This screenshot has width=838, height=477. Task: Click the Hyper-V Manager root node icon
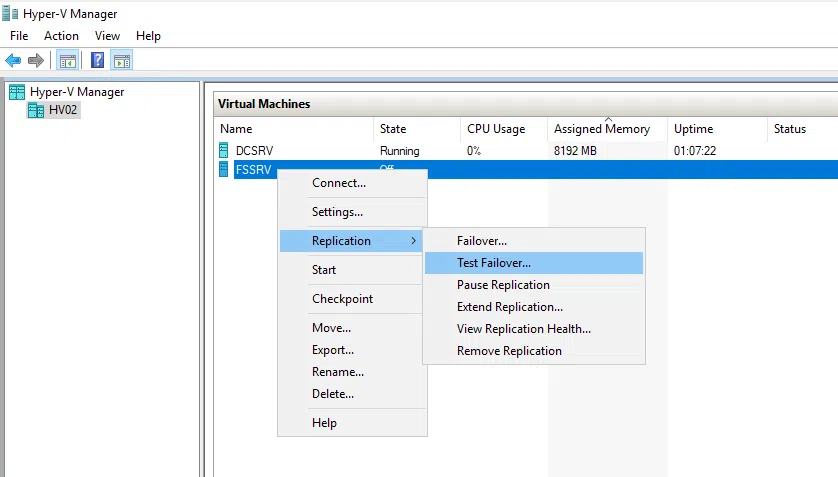point(16,92)
